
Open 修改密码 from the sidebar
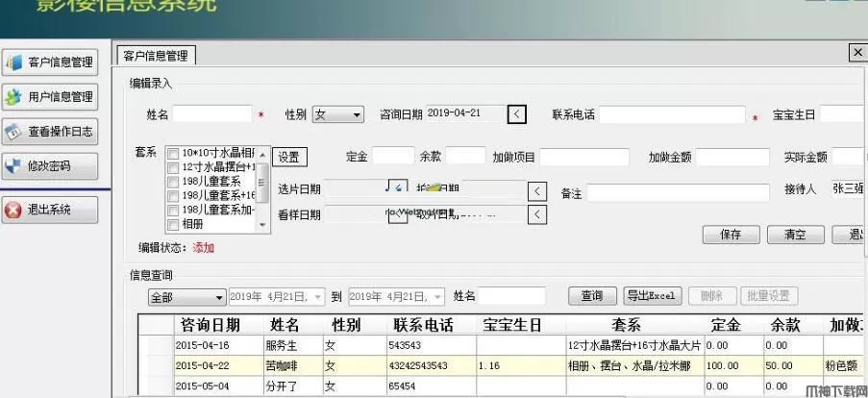[50, 166]
